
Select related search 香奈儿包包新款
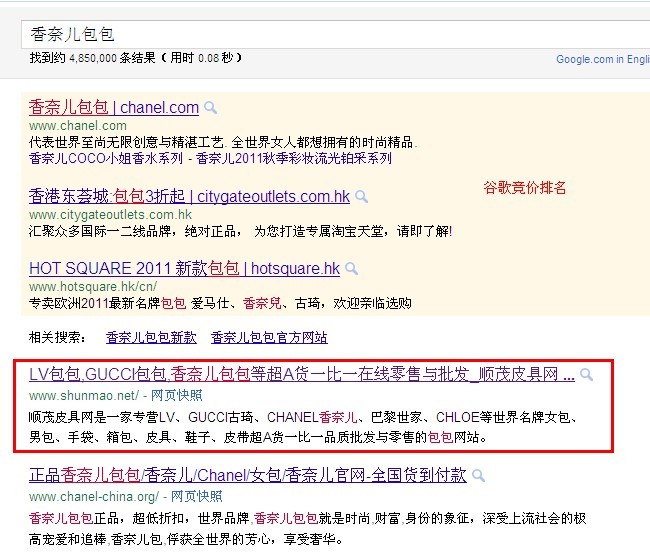point(151,337)
